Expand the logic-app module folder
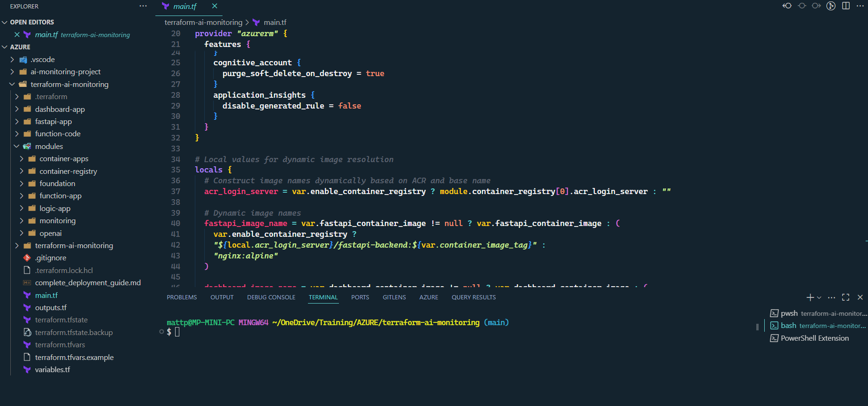The image size is (868, 406). 22,209
